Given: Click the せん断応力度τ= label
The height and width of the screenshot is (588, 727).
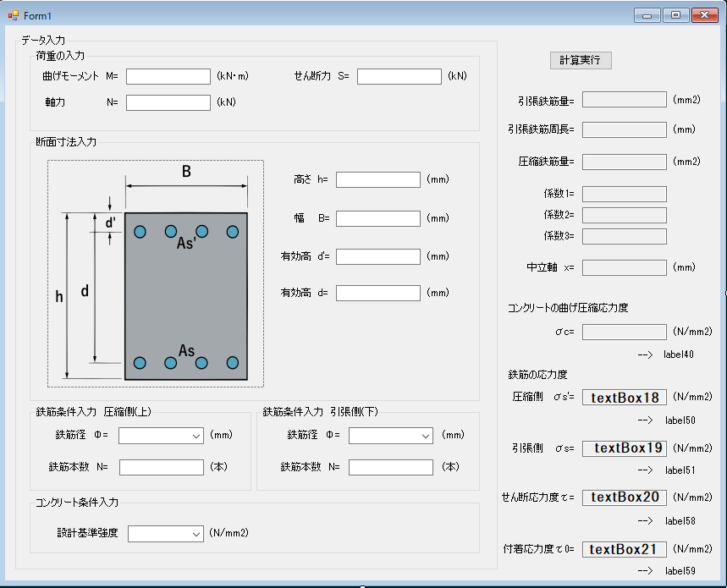Looking at the screenshot, I should 537,497.
